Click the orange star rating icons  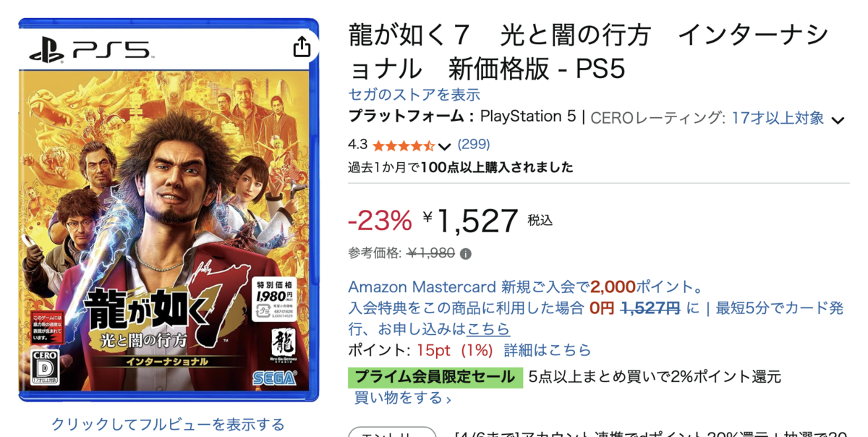pos(403,145)
